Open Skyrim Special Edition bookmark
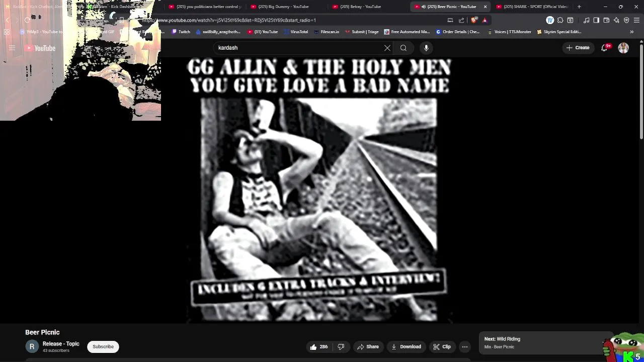The image size is (644, 362). click(x=559, y=32)
